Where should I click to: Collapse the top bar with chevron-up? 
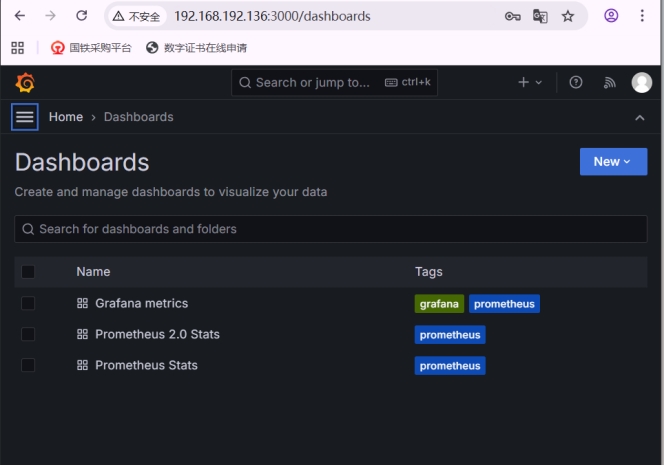tap(639, 118)
